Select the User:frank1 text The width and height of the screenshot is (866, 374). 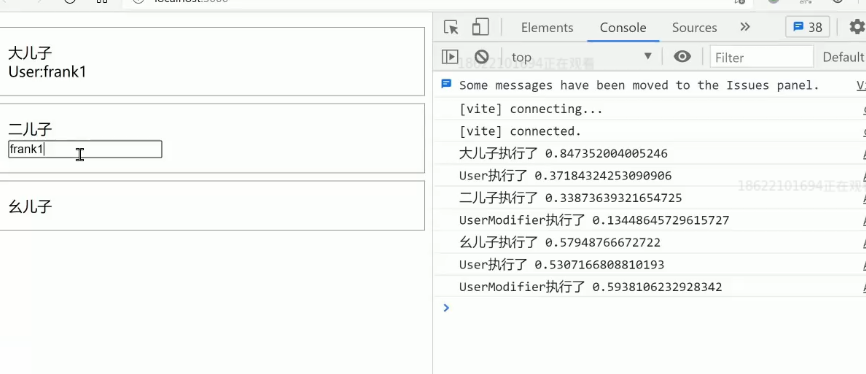click(47, 72)
